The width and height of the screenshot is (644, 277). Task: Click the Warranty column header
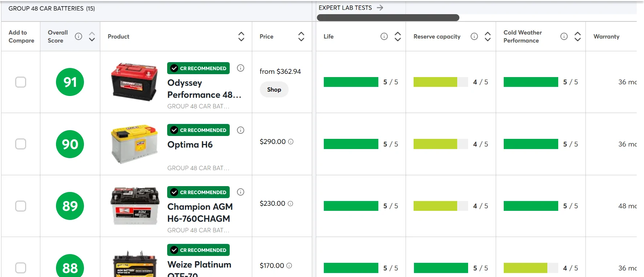click(x=607, y=36)
